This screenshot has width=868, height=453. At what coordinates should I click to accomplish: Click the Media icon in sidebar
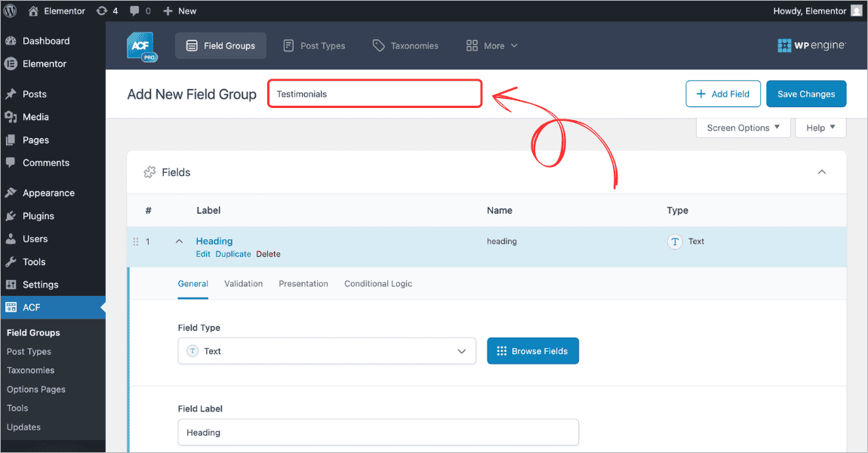pos(11,117)
